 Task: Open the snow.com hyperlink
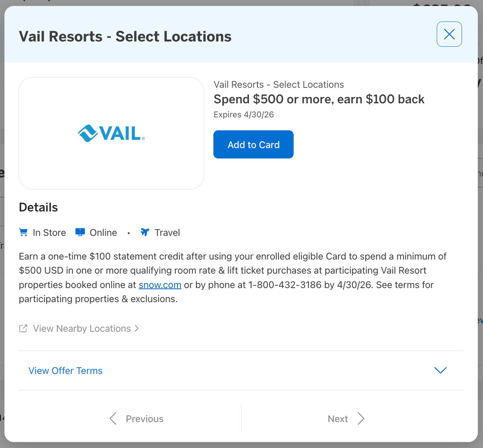coord(160,285)
